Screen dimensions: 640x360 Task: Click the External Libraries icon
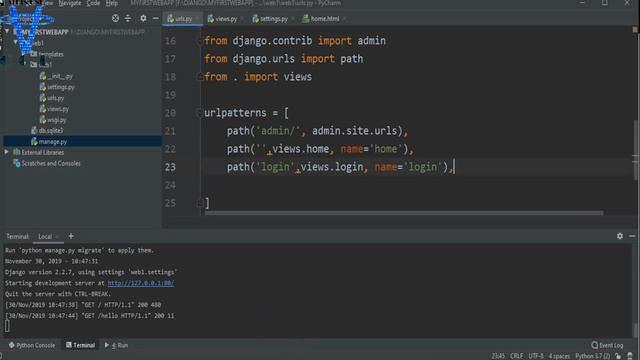(x=17, y=152)
